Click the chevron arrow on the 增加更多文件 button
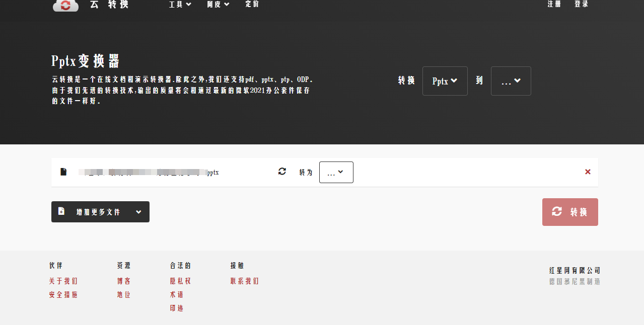This screenshot has height=325, width=644. point(138,212)
